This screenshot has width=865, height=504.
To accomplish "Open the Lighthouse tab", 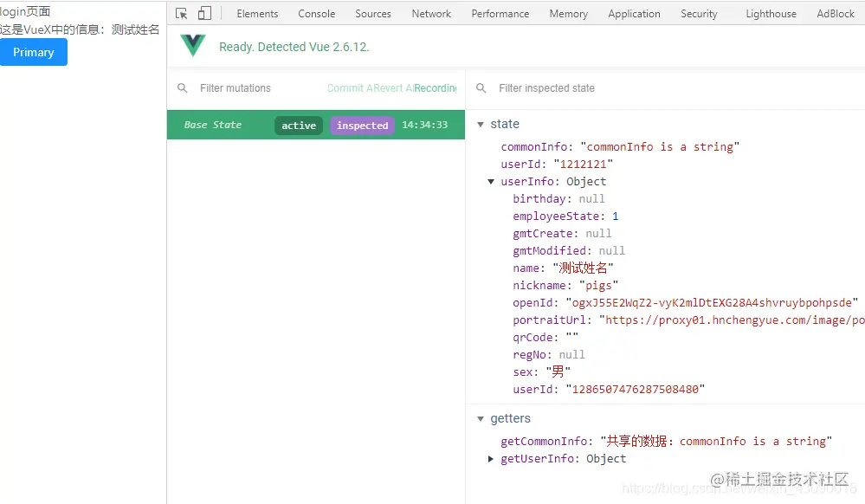I will 771,14.
